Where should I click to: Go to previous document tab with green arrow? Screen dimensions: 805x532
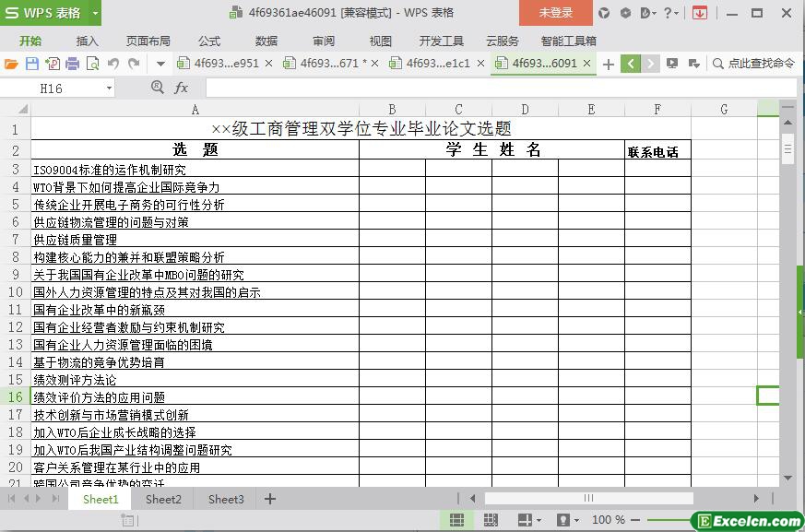[x=631, y=64]
